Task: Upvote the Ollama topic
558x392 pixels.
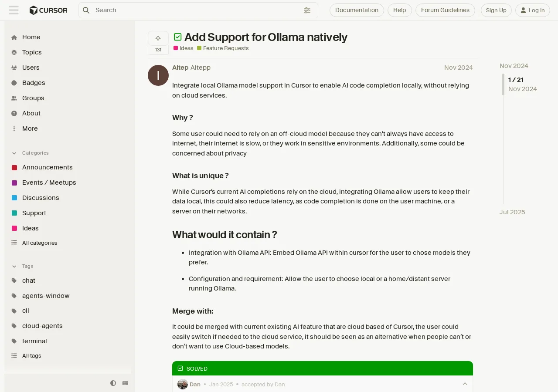Action: 158,38
